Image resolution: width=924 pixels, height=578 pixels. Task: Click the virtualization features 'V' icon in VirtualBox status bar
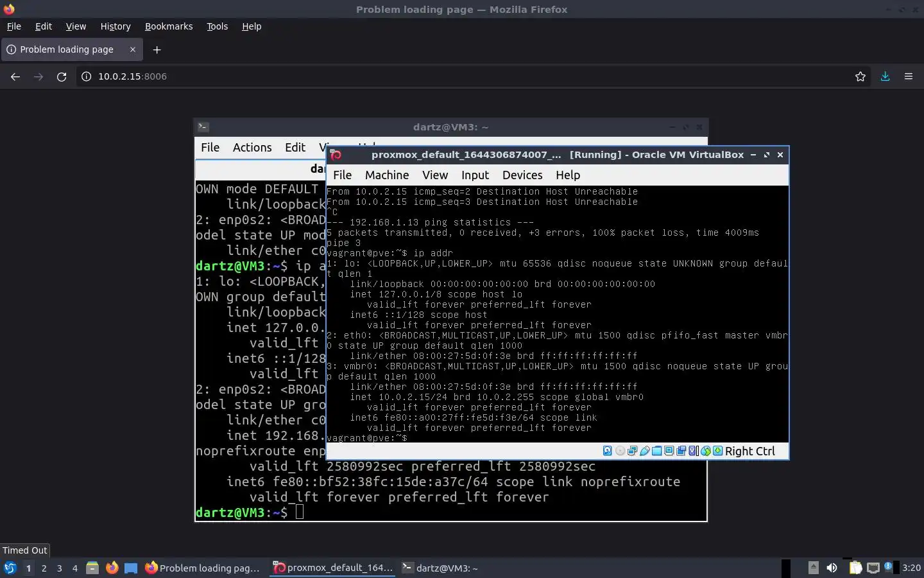(692, 451)
